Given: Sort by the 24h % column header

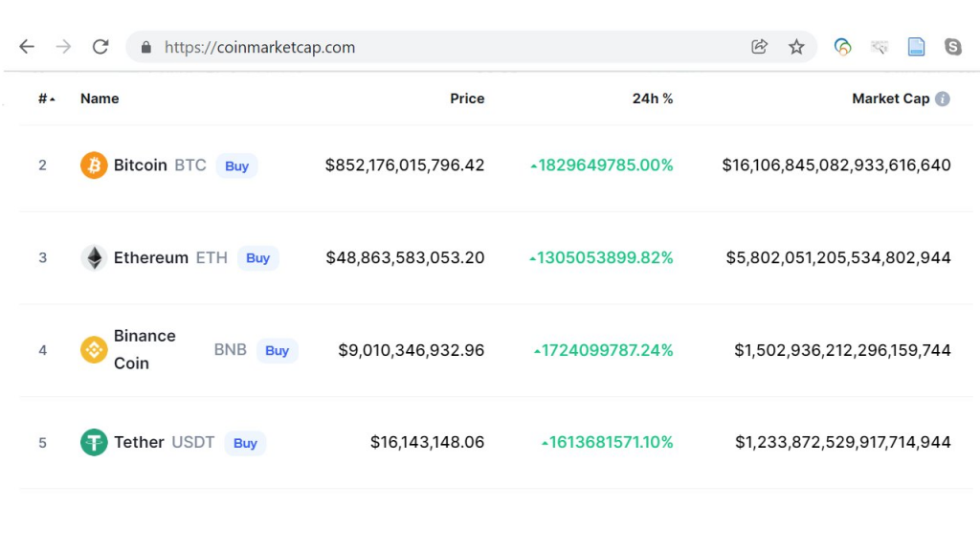Looking at the screenshot, I should pos(652,99).
